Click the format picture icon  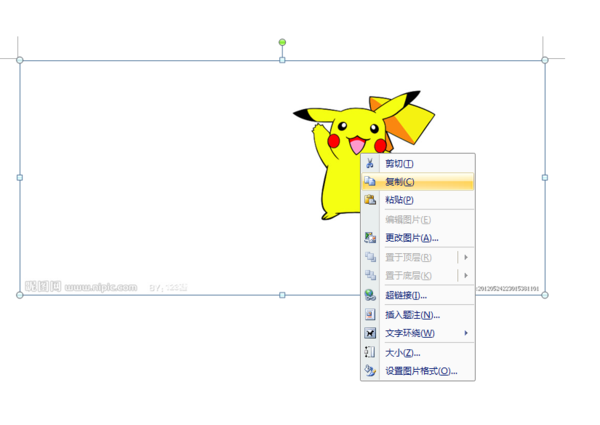[370, 371]
